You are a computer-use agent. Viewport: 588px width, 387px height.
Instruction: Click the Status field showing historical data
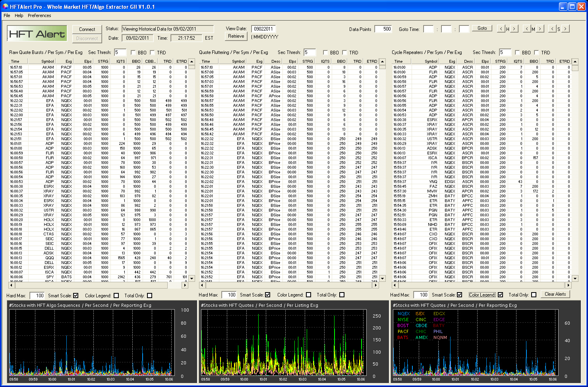[x=167, y=29]
